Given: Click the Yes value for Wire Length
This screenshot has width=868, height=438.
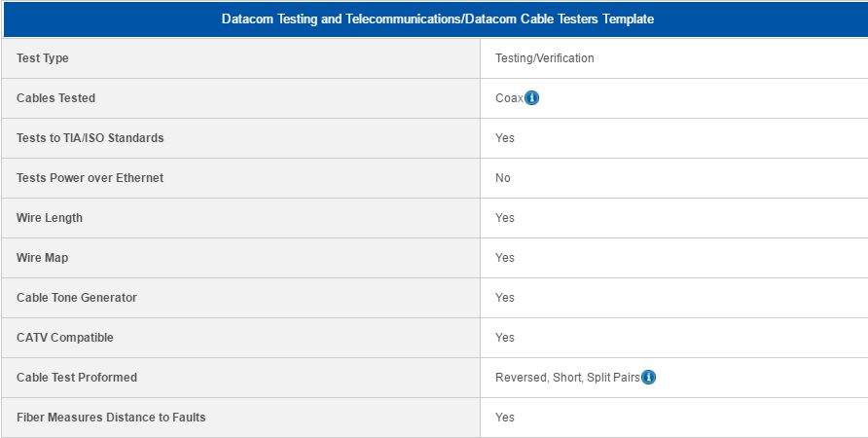Looking at the screenshot, I should (505, 218).
